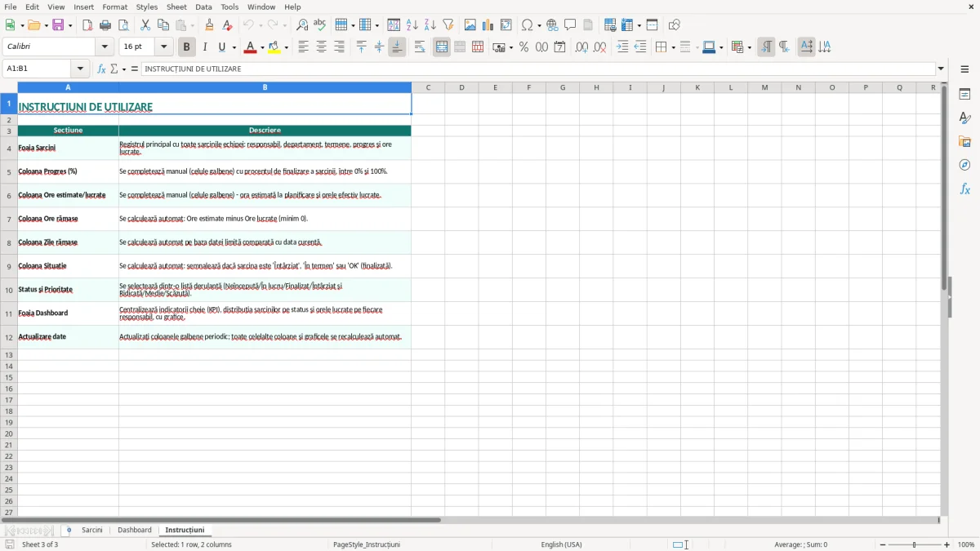The image size is (980, 551).
Task: Open Conditional Formatting dropdown arrow
Action: click(749, 47)
